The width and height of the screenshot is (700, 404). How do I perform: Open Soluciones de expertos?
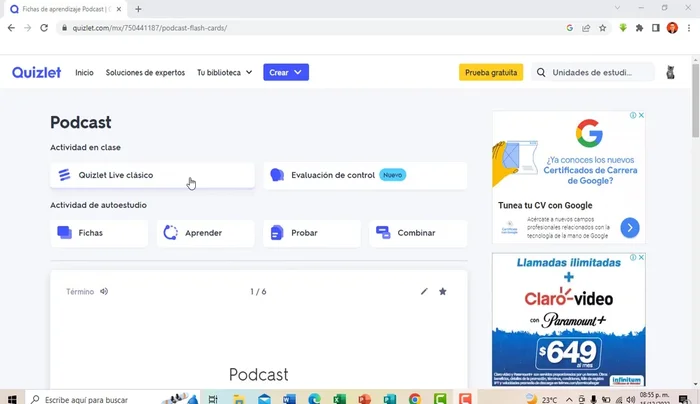(x=145, y=72)
